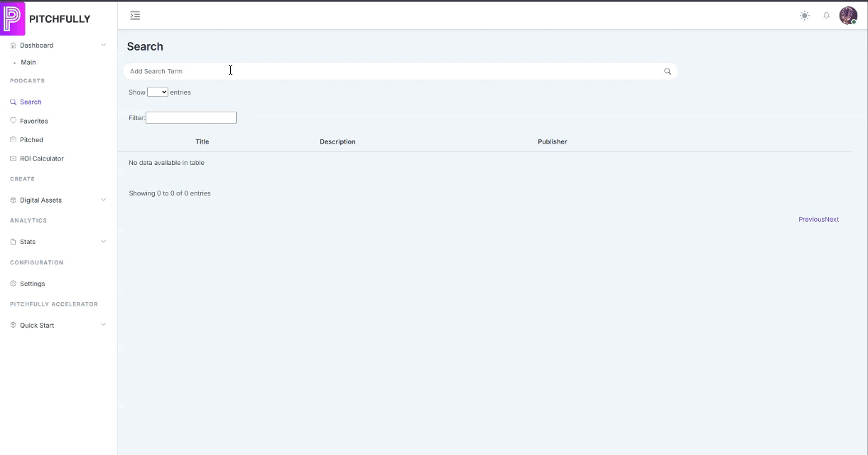Sort table by Description column
Image resolution: width=868 pixels, height=455 pixels.
(x=337, y=141)
